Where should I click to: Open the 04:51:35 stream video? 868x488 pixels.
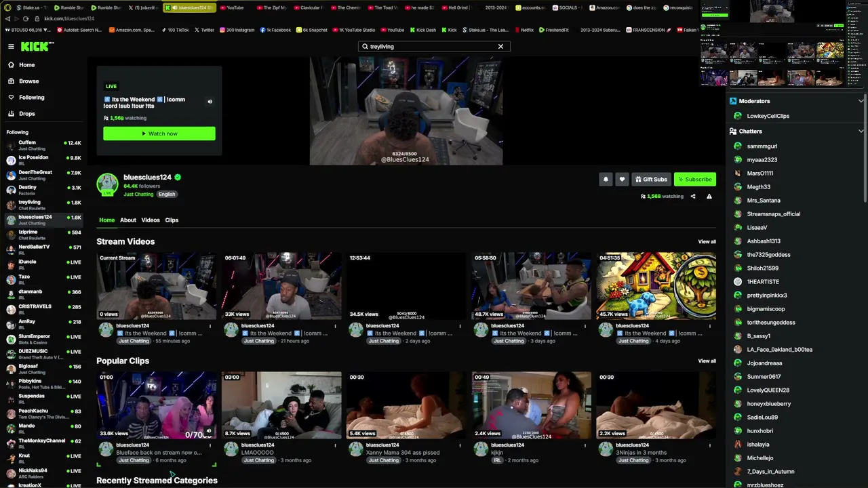[656, 286]
